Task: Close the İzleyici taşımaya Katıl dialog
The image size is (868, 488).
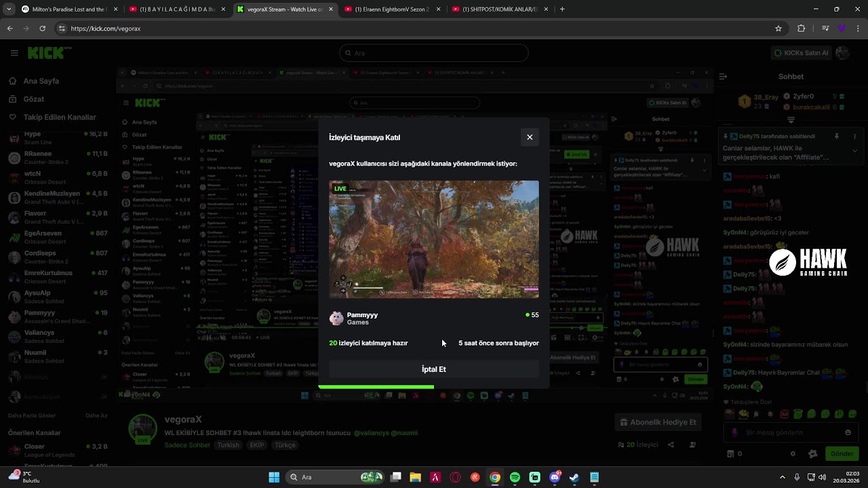Action: pyautogui.click(x=530, y=137)
